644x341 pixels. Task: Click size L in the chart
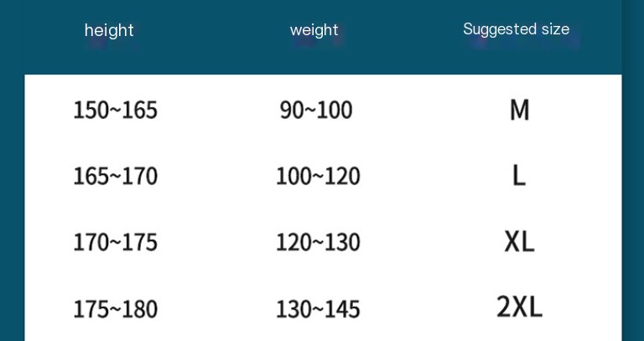519,176
